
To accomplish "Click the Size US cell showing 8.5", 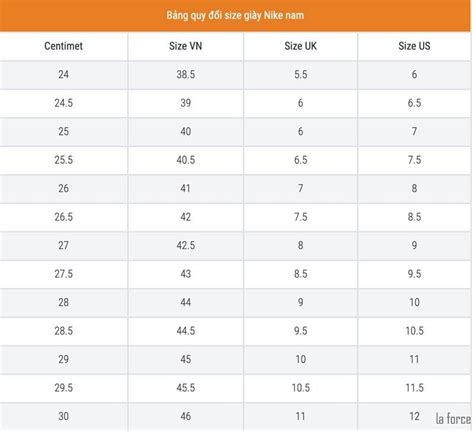I will click(414, 217).
